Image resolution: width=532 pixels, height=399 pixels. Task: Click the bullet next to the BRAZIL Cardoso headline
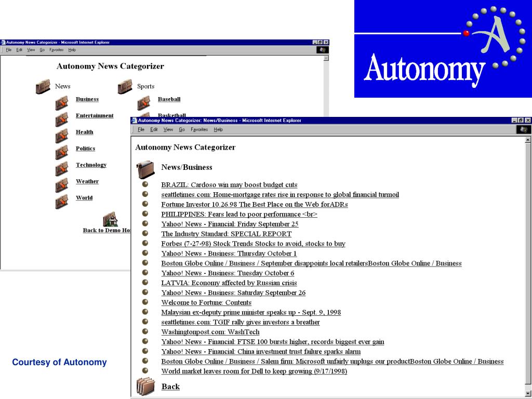tap(145, 184)
